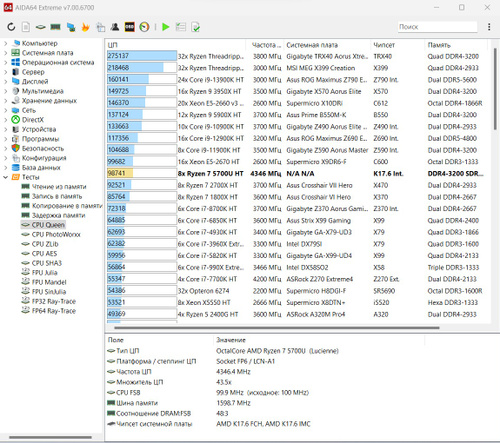The image size is (500, 443).
Task: Click the CPU chip toolbar icon
Action: coord(40,27)
